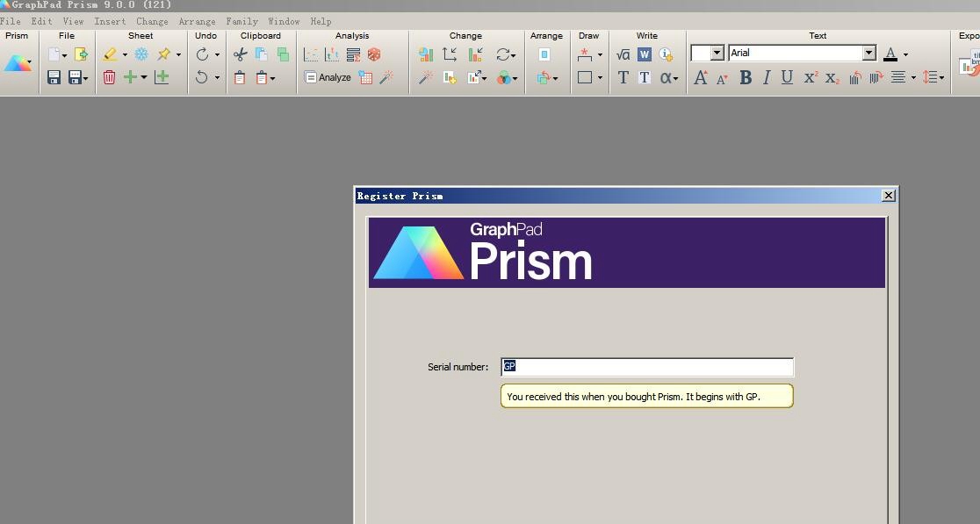Viewport: 980px width, 524px height.
Task: Click the summation table icon in Analysis
Action: coord(353,54)
